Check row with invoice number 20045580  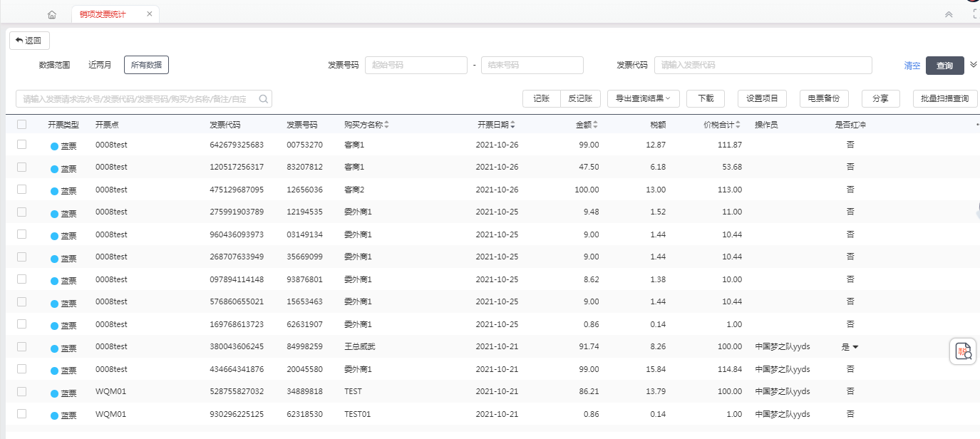point(21,368)
